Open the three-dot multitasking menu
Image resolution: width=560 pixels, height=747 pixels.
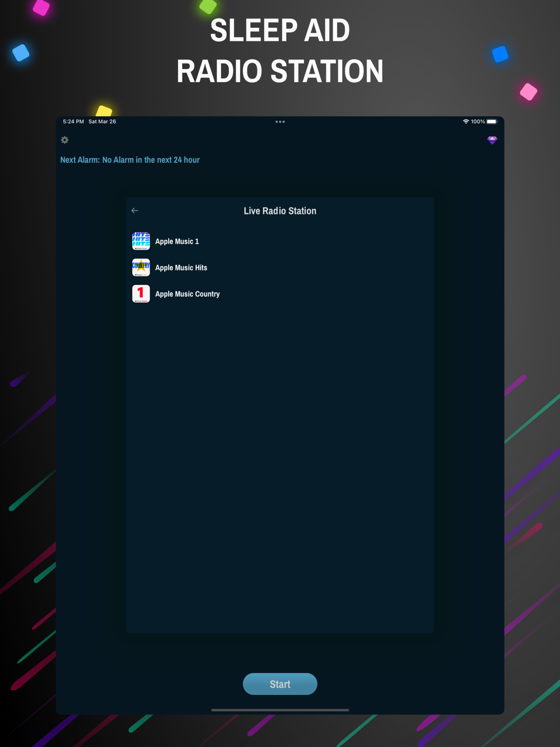[280, 122]
